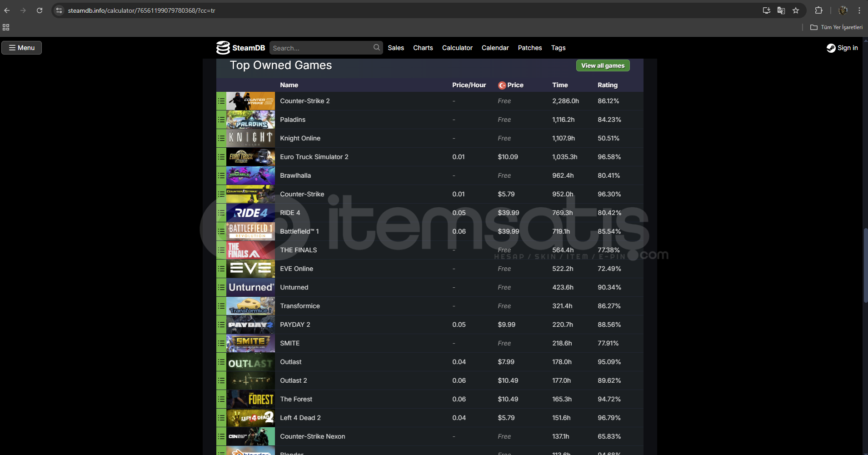The height and width of the screenshot is (455, 868).
Task: Reload the page with the refresh icon
Action: tap(40, 10)
